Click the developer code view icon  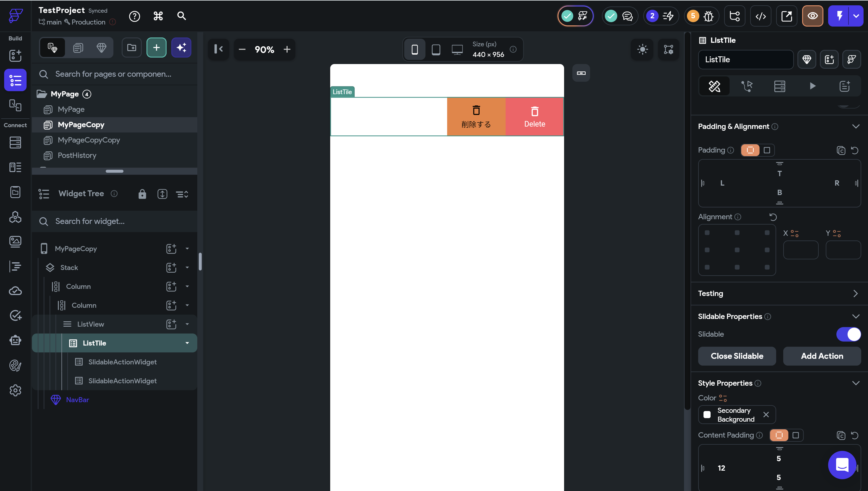[x=760, y=16]
